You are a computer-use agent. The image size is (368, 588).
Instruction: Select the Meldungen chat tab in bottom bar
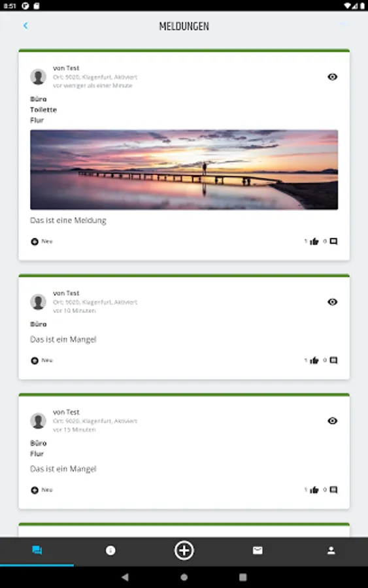(x=37, y=551)
